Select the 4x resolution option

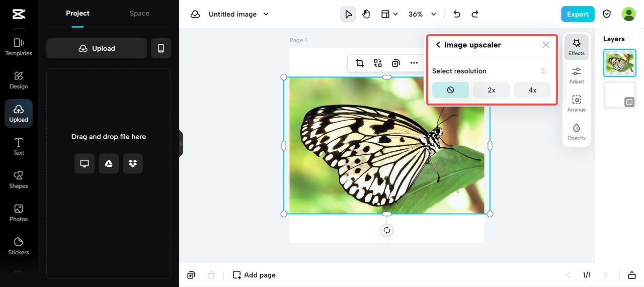(532, 90)
